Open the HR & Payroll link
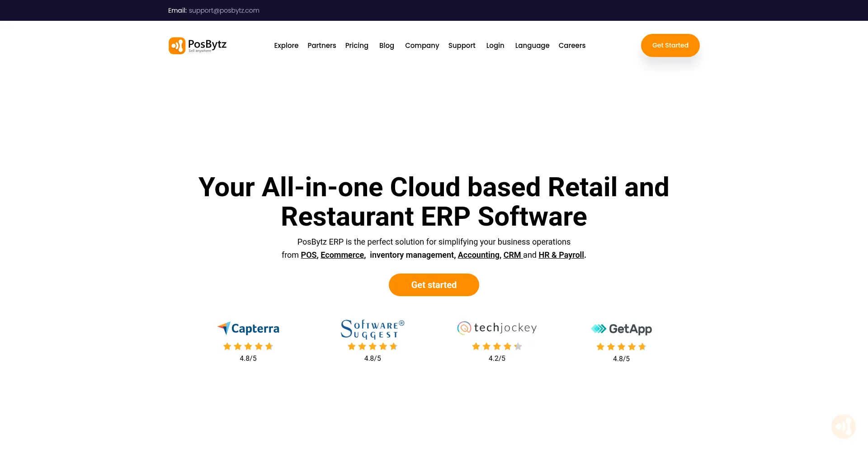Screen dimensions: 868x449 (561, 255)
